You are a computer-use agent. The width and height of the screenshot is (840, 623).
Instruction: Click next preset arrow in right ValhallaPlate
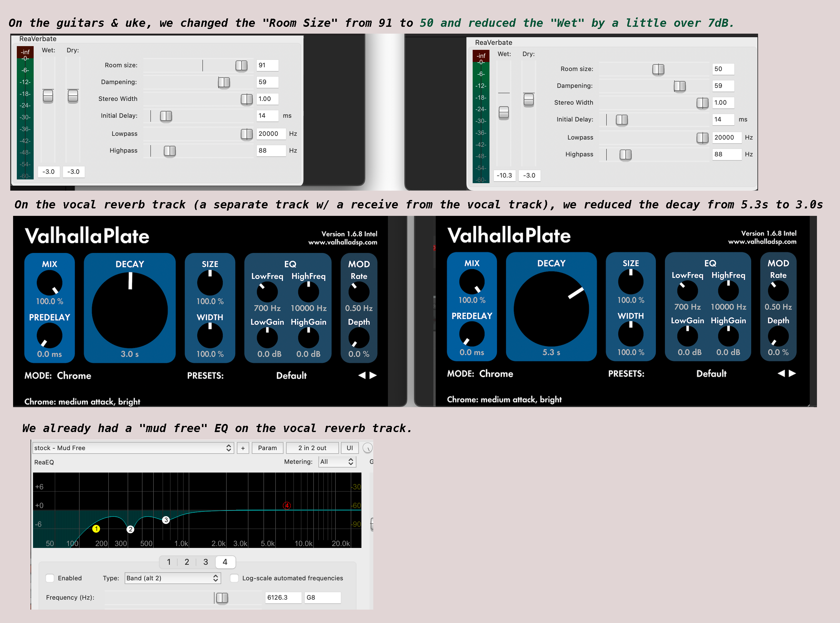pos(792,373)
